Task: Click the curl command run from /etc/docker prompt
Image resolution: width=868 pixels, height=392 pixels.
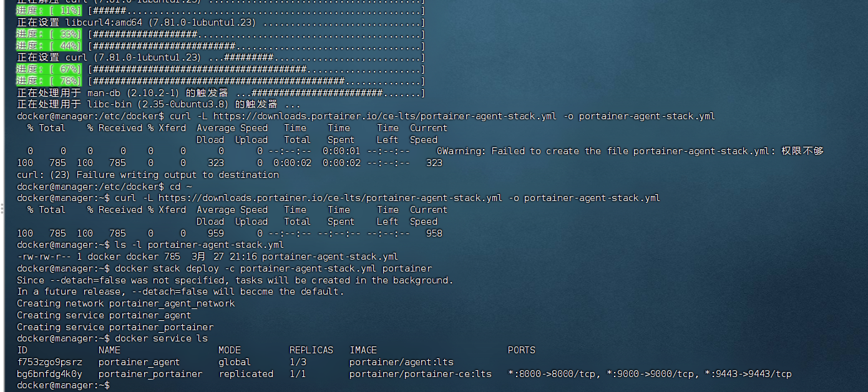Action: point(442,116)
